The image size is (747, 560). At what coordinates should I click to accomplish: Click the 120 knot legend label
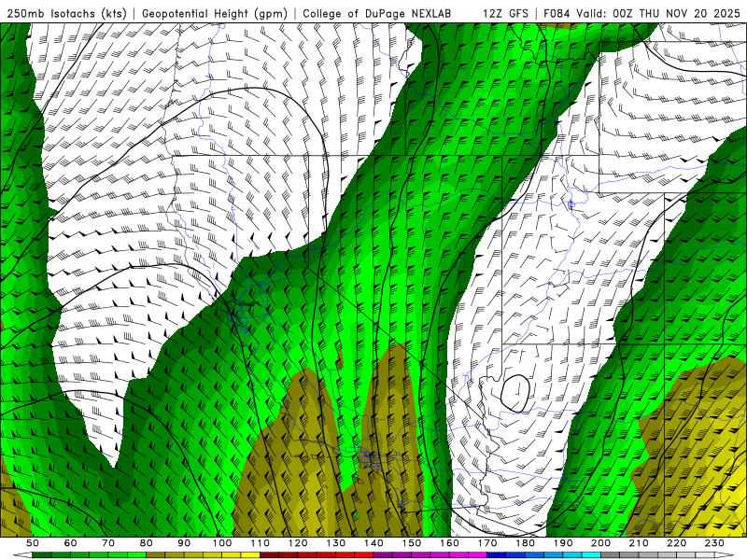click(298, 543)
